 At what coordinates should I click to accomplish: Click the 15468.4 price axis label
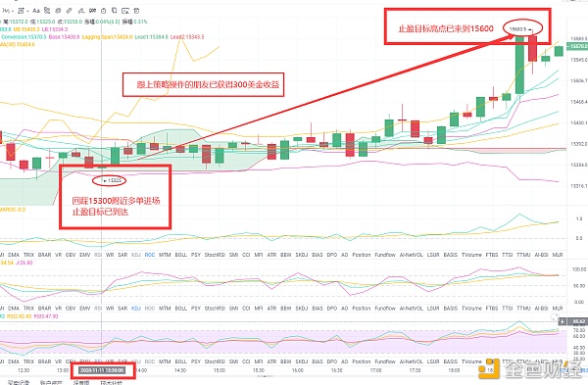point(578,102)
